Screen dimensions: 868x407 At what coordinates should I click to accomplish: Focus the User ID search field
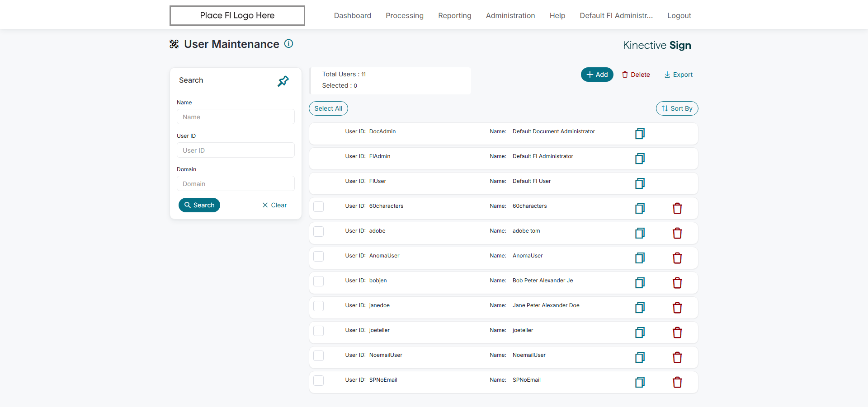coord(236,150)
